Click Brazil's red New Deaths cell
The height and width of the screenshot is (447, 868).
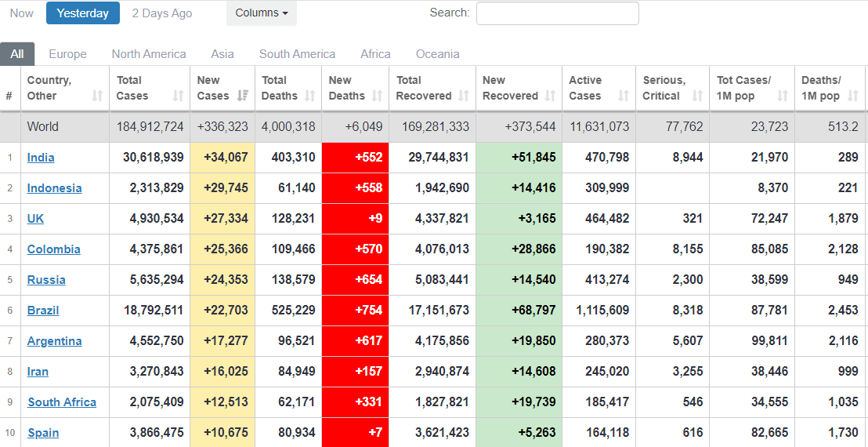[355, 311]
